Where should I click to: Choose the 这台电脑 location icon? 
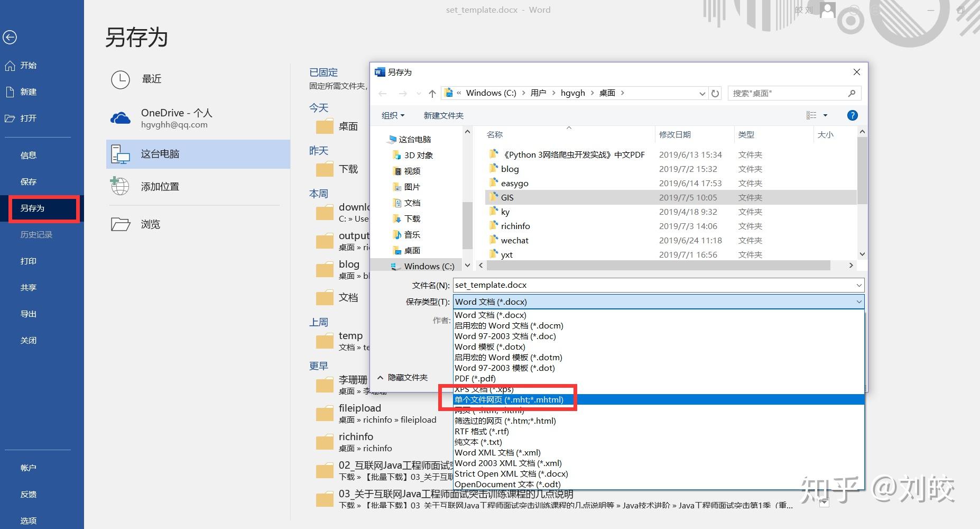(121, 154)
